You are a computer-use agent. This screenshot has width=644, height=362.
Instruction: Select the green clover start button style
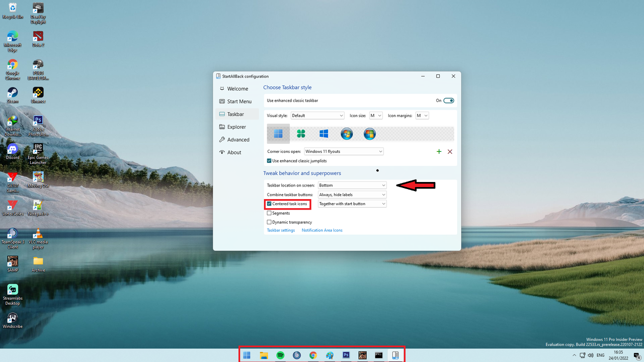(x=301, y=134)
